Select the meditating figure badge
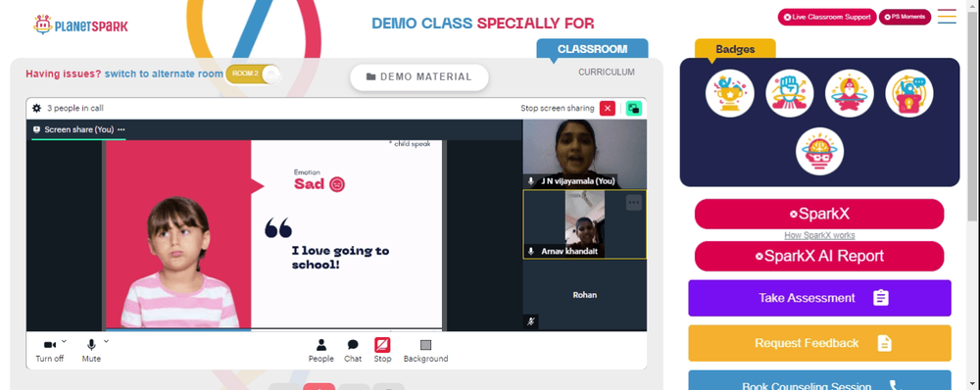The height and width of the screenshot is (390, 980). point(850,93)
